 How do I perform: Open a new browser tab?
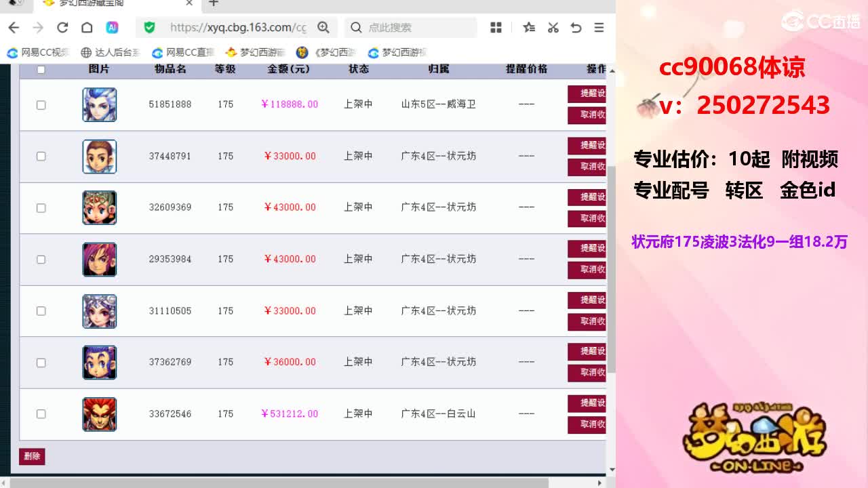point(214,3)
